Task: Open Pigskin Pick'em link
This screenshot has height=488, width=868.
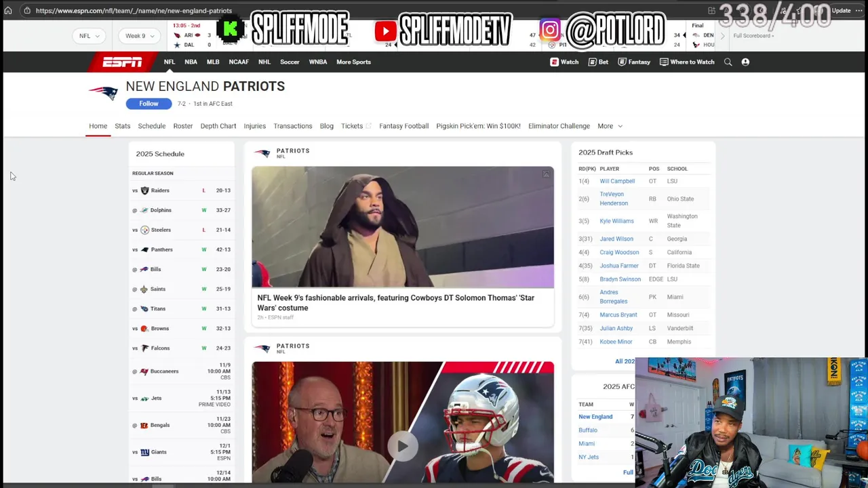Action: [478, 126]
